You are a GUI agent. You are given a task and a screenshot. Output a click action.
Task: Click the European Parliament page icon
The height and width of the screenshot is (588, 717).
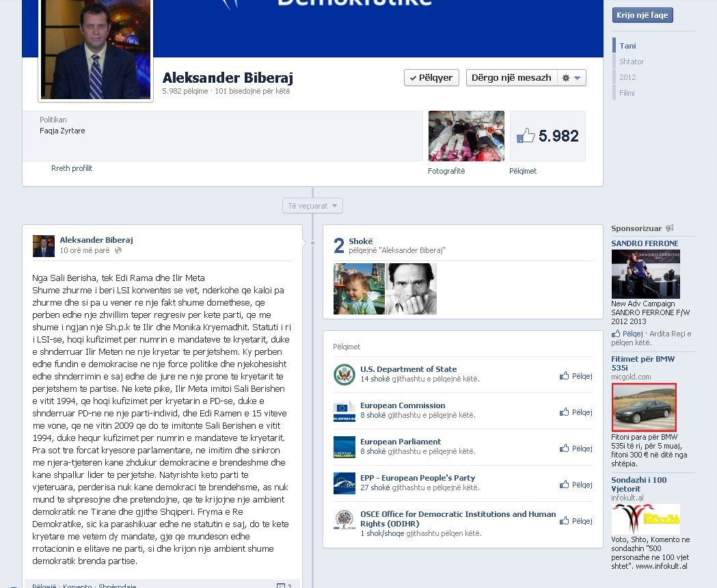(344, 447)
